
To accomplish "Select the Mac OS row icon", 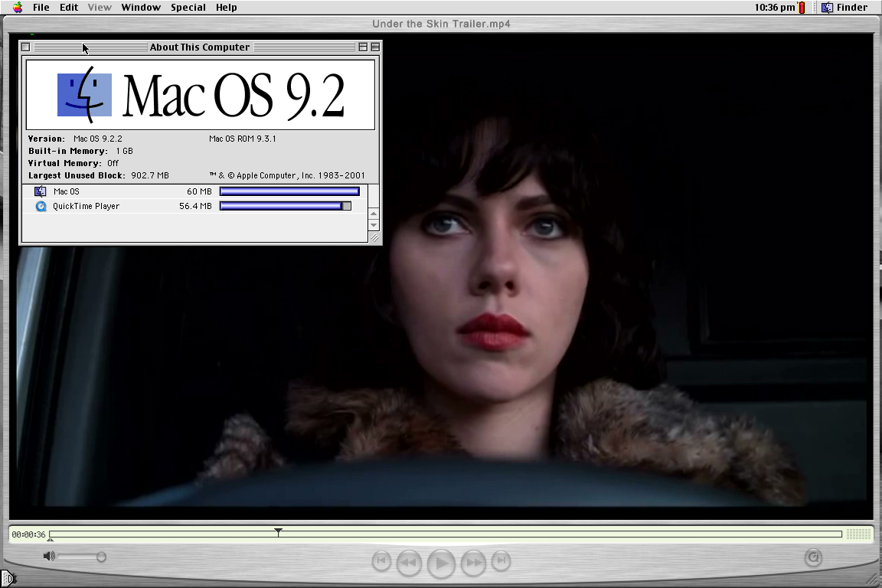I will 41,191.
